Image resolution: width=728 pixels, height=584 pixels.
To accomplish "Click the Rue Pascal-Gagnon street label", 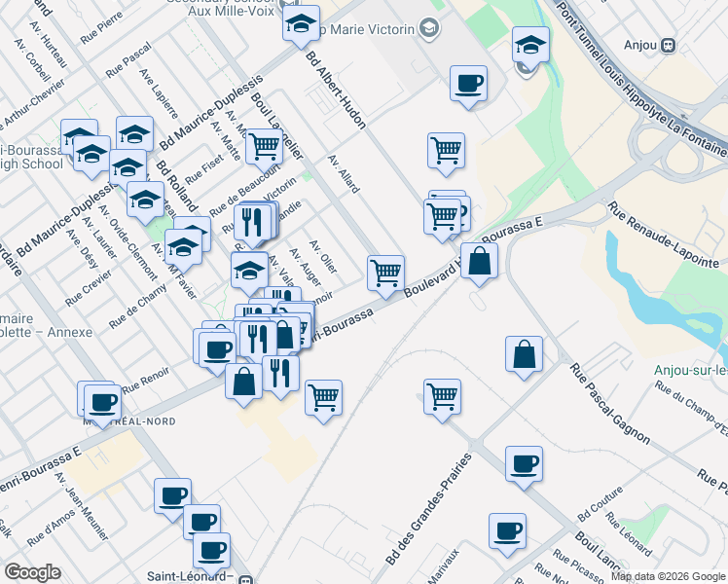I will coord(609,403).
